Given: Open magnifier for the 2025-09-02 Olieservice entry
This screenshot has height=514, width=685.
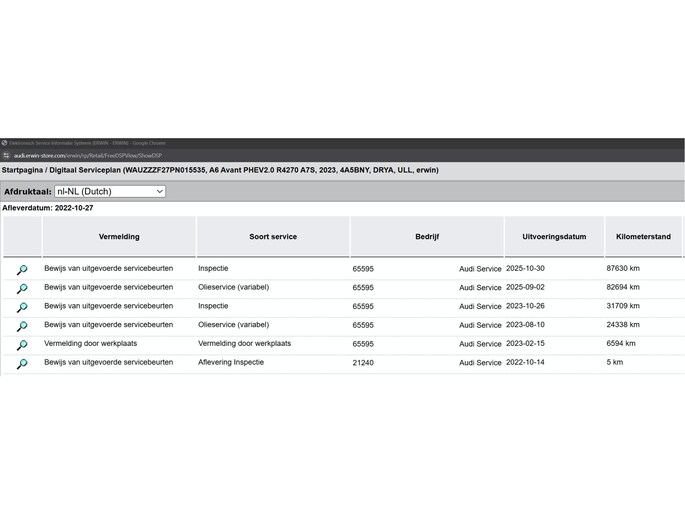Looking at the screenshot, I should [22, 289].
